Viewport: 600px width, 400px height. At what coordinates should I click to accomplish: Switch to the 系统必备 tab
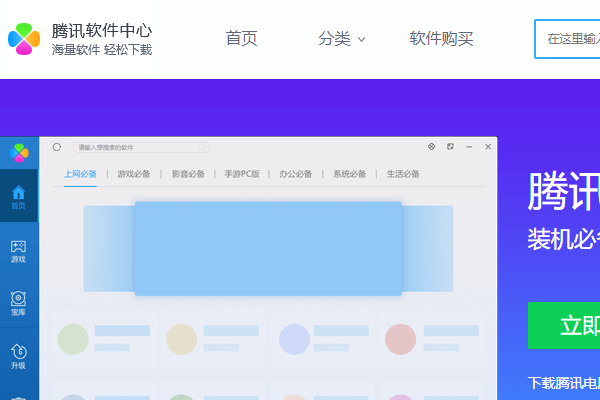pos(349,174)
